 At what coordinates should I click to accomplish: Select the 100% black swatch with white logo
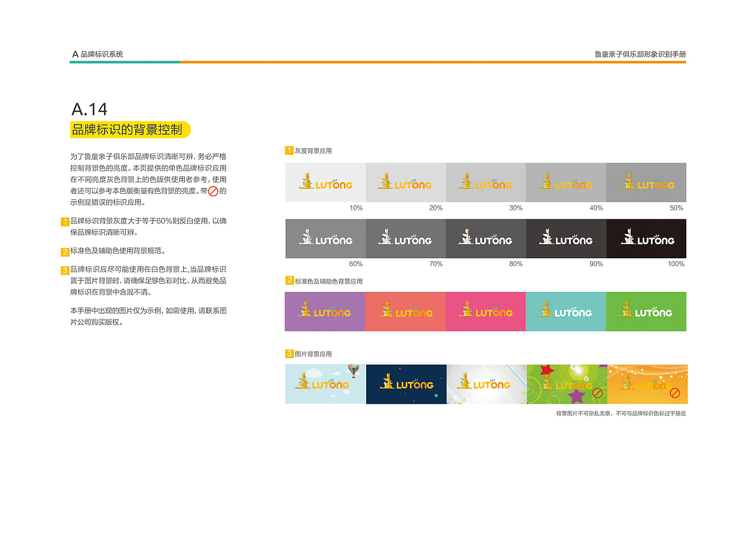point(647,239)
